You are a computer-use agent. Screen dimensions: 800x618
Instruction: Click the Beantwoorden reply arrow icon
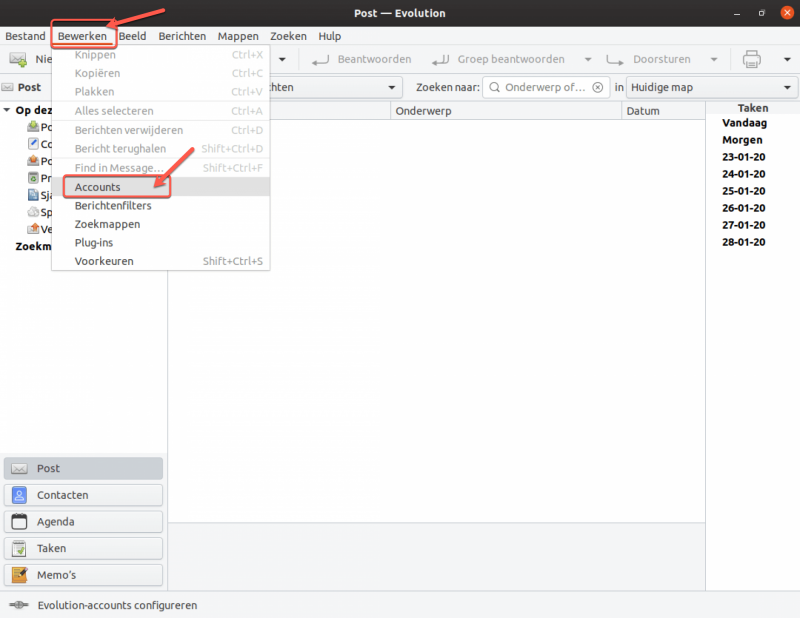320,60
